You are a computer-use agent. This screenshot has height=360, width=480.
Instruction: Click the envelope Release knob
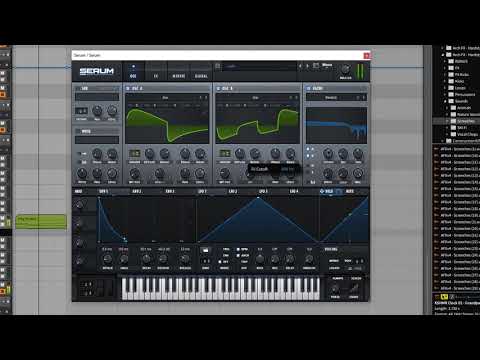pos(184,259)
